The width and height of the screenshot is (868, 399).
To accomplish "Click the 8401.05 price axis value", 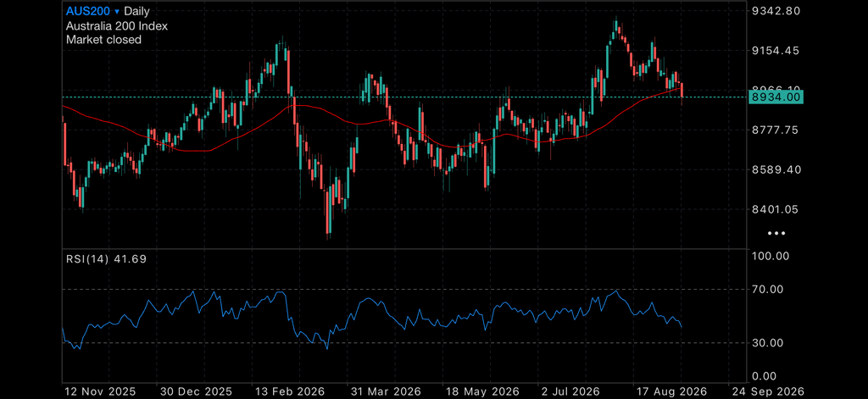I will [776, 209].
